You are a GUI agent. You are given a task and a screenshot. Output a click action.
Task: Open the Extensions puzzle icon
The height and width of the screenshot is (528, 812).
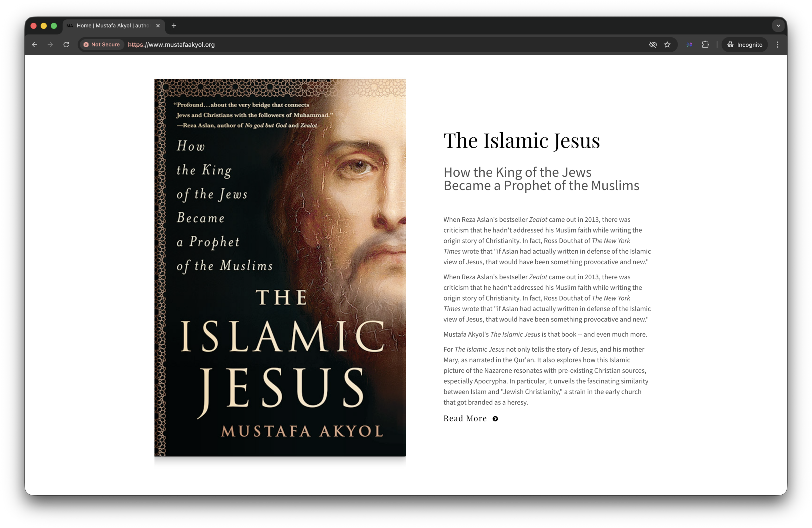tap(705, 45)
